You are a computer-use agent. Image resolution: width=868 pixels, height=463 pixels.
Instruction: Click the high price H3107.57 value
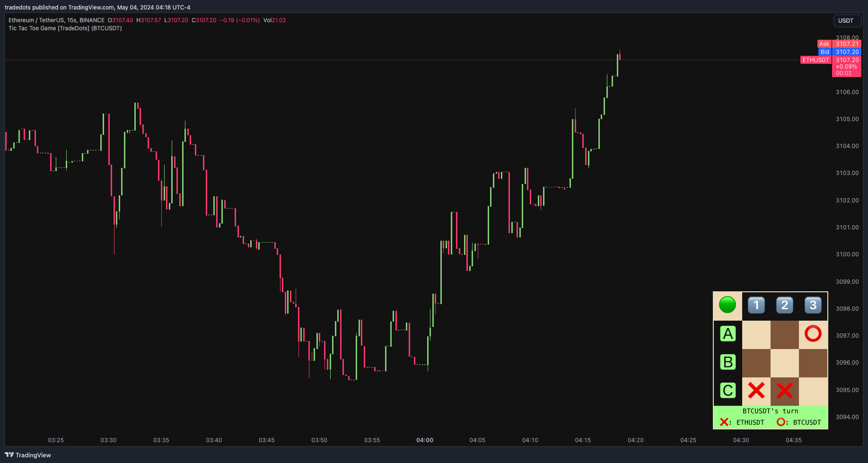tap(149, 20)
